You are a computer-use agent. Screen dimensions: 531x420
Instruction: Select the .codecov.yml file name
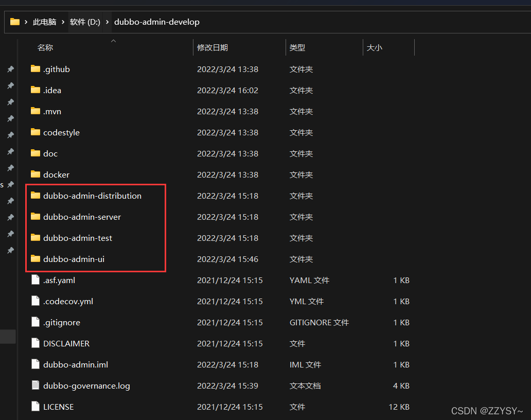[x=68, y=302]
